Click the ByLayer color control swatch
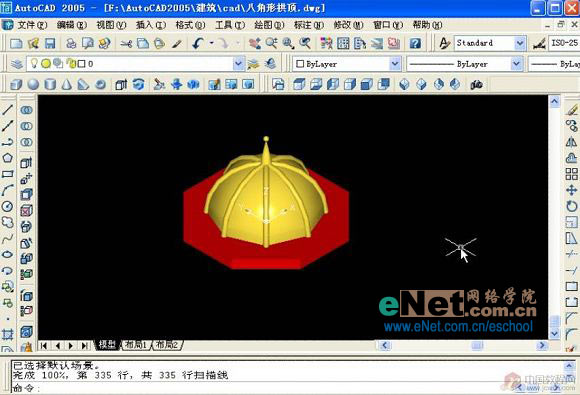The image size is (580, 395). [x=300, y=64]
